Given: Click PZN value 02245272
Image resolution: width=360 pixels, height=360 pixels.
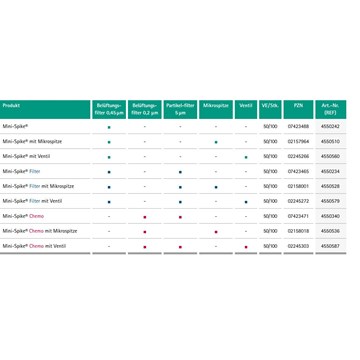Looking at the screenshot, I should [x=298, y=201].
